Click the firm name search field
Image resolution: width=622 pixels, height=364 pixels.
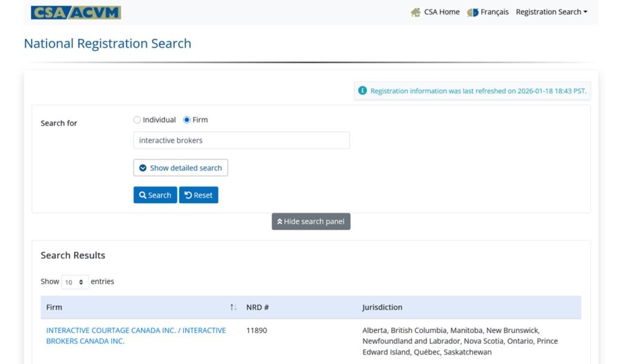(x=241, y=140)
